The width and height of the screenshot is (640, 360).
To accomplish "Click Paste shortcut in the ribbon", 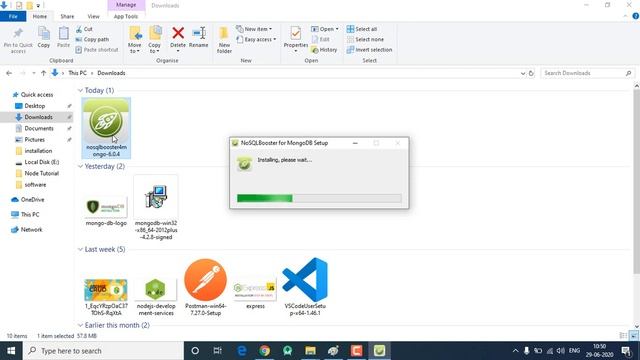I will (97, 49).
